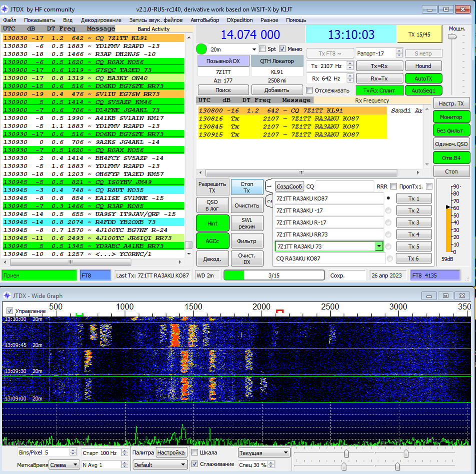Toggle the Spt checkbox
The image size is (476, 474).
click(263, 49)
